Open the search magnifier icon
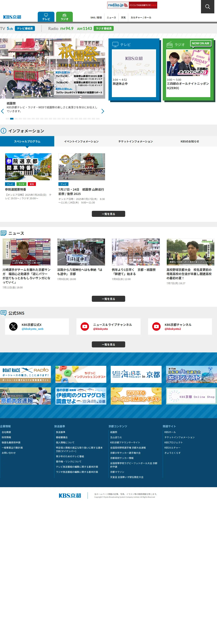 [207, 7]
